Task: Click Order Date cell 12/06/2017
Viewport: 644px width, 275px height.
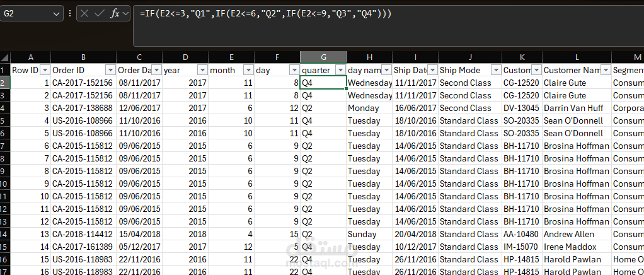Action: click(139, 108)
